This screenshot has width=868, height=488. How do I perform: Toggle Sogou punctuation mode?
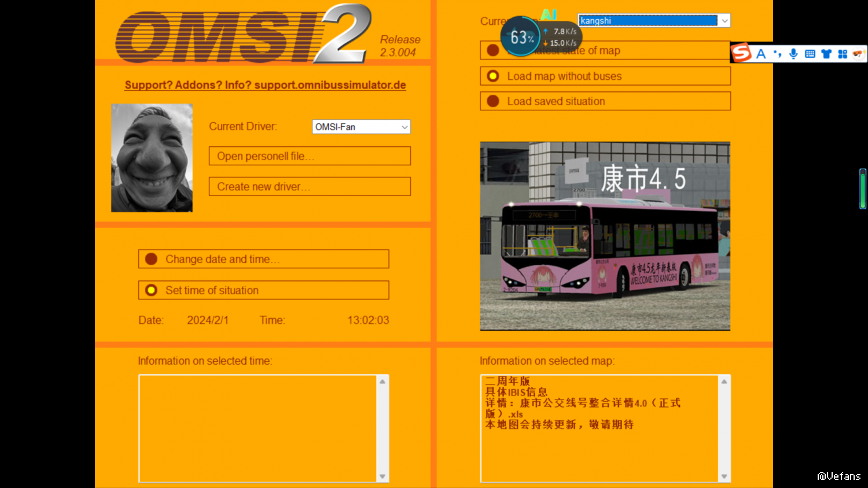click(777, 54)
